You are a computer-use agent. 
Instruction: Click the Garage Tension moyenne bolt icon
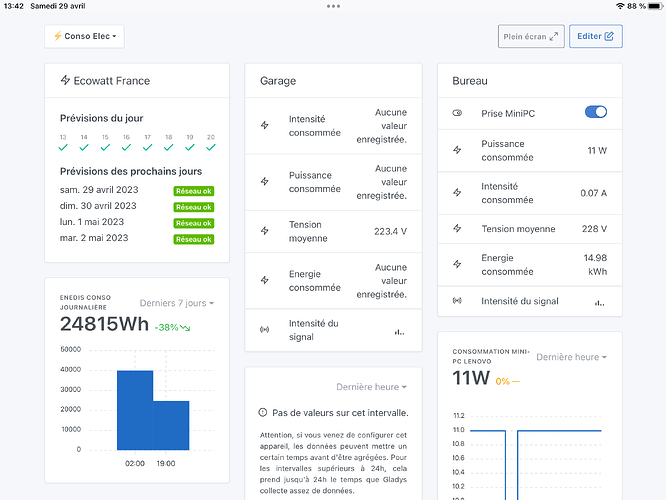[265, 230]
